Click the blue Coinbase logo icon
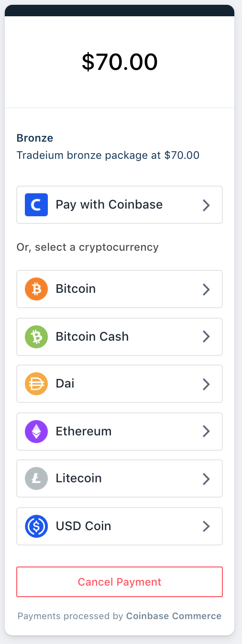242x644 pixels. pos(36,205)
